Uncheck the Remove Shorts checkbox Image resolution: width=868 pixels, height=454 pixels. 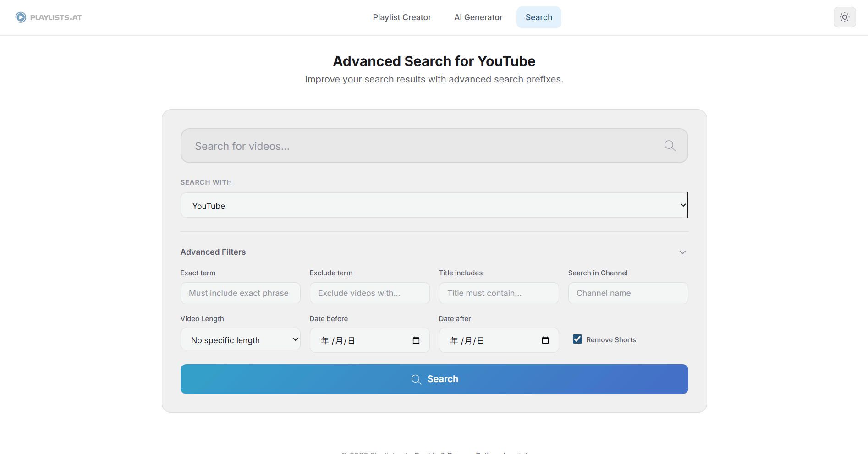[577, 339]
